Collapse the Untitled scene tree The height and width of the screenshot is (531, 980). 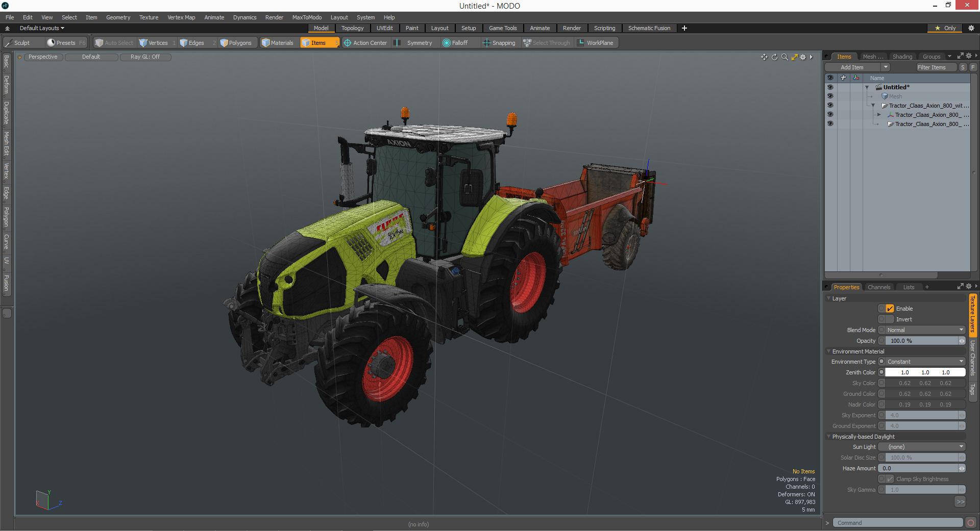point(867,87)
